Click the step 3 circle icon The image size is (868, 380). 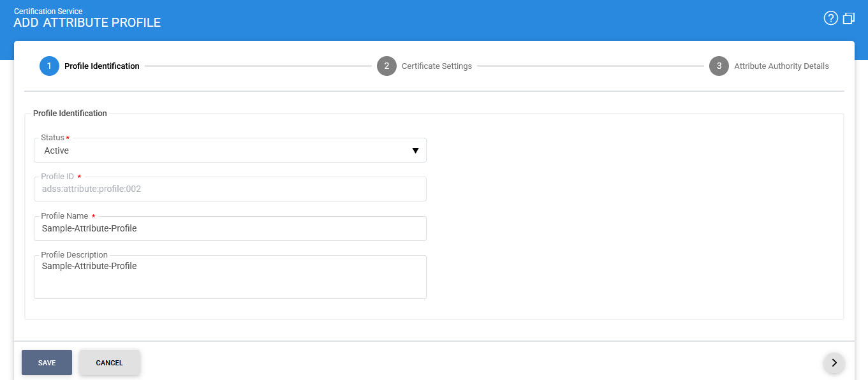click(719, 66)
